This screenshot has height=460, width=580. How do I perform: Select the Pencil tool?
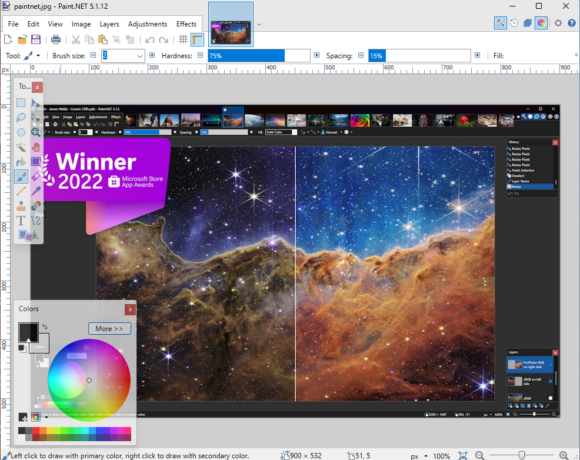pos(21,191)
